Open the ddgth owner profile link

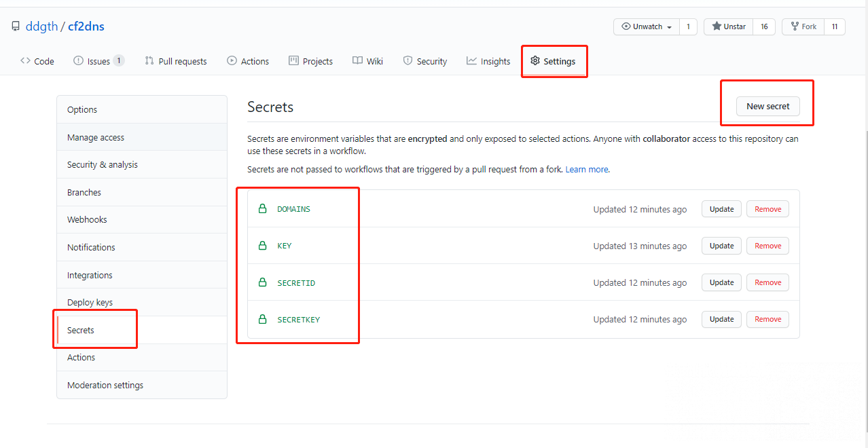(41, 26)
